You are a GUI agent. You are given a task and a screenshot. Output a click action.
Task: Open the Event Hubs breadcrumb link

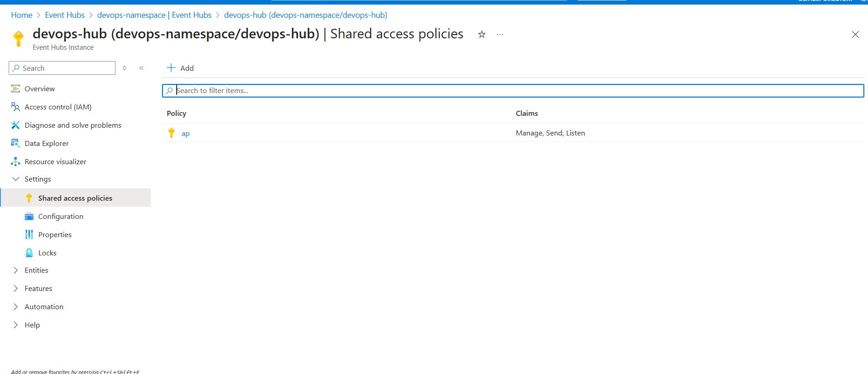coord(65,15)
